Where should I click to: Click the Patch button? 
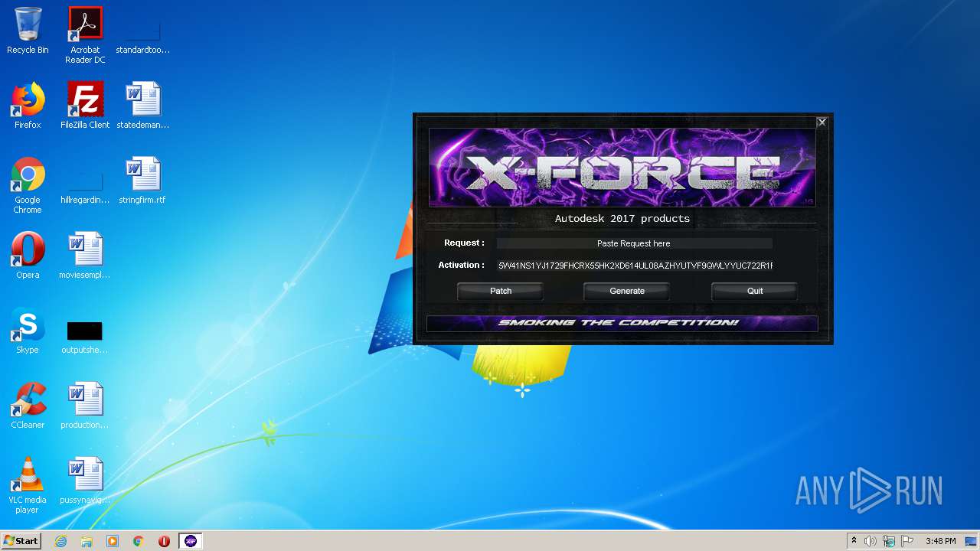pos(501,291)
